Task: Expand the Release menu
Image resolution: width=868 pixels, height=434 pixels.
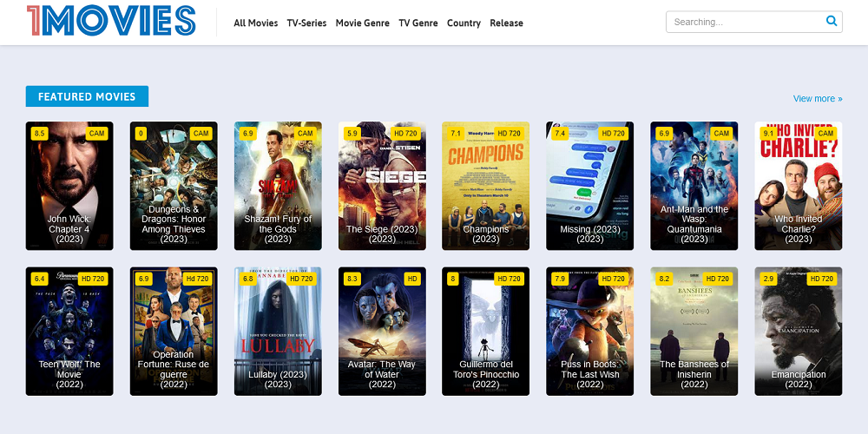Action: pyautogui.click(x=507, y=23)
